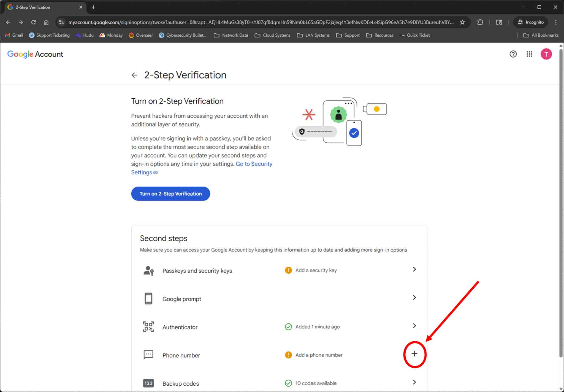Viewport: 564px width, 392px height.
Task: Bookmark this page with the star icon
Action: click(462, 22)
